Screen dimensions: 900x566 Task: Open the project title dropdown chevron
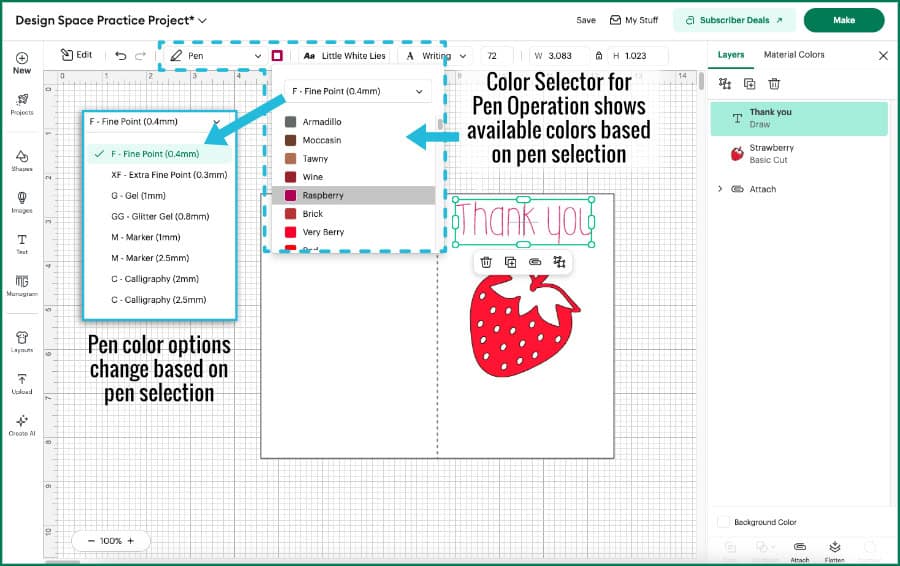(x=203, y=21)
